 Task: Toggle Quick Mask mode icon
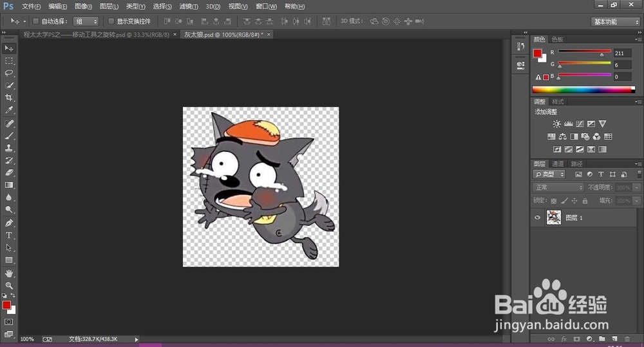(x=8, y=322)
